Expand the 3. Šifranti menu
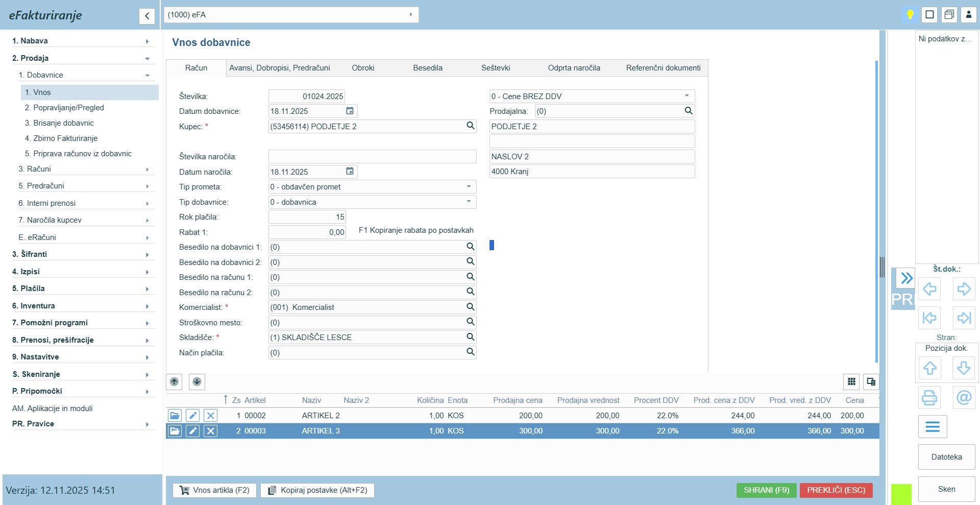Viewport: 980px width, 505px height. [x=82, y=254]
